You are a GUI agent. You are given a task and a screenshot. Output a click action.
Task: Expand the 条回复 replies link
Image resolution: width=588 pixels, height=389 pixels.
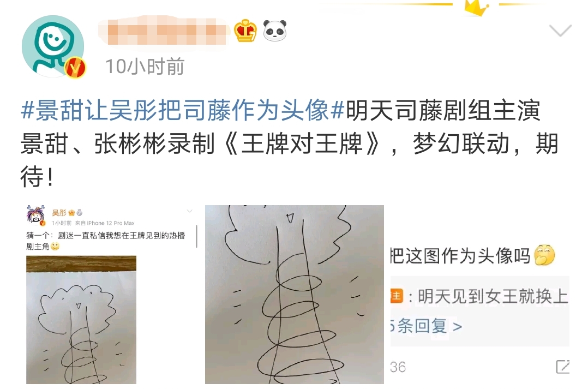[x=426, y=326]
